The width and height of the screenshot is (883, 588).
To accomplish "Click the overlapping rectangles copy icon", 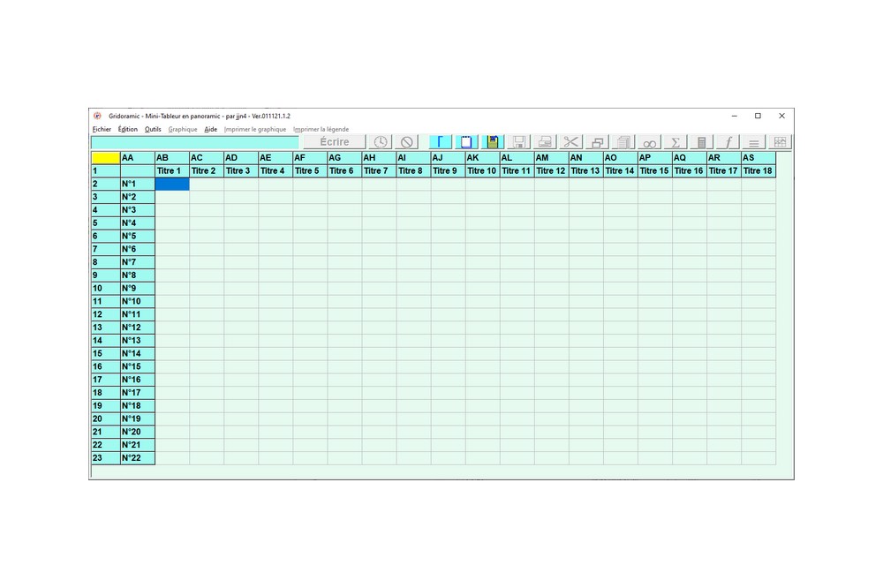I will click(x=597, y=142).
